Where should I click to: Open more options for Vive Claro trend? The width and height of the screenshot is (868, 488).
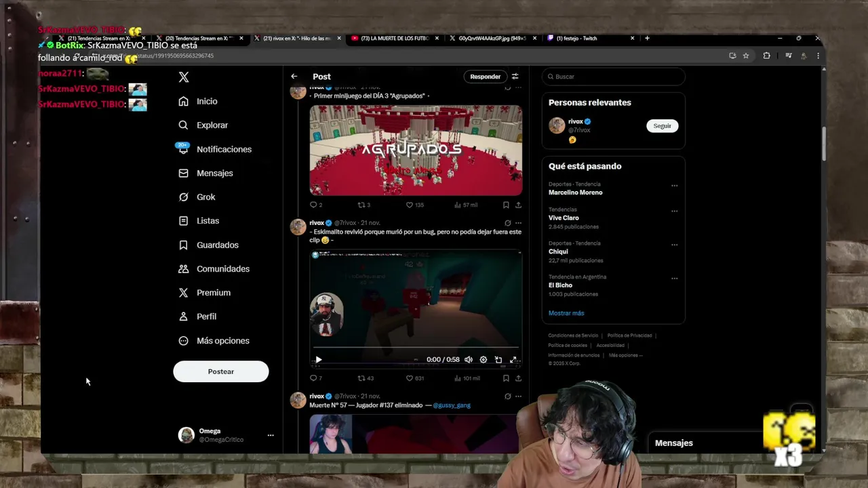(674, 211)
